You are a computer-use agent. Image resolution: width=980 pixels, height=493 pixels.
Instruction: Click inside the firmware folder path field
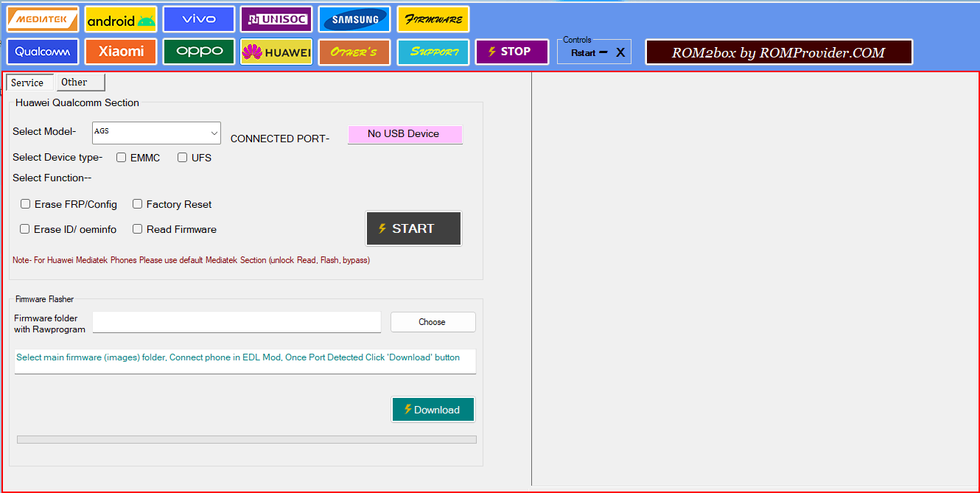click(x=236, y=322)
